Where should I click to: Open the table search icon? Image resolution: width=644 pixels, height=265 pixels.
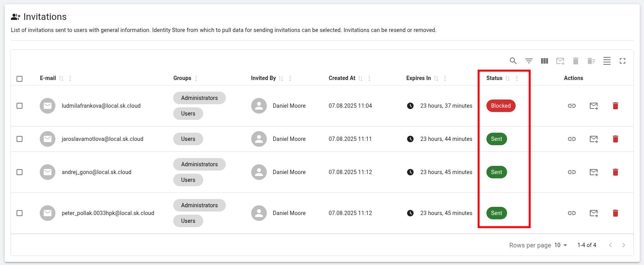(513, 61)
